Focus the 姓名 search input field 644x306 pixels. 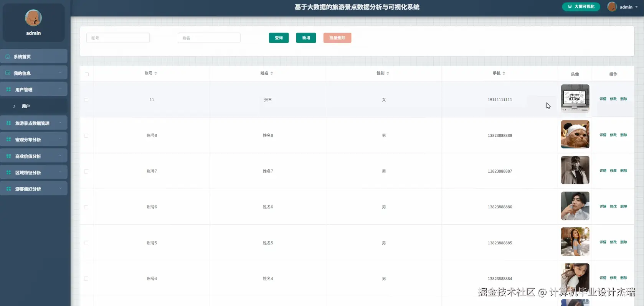209,38
